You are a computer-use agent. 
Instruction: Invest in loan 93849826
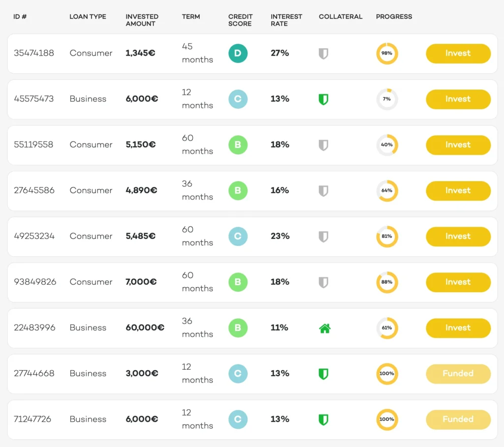[x=458, y=282]
